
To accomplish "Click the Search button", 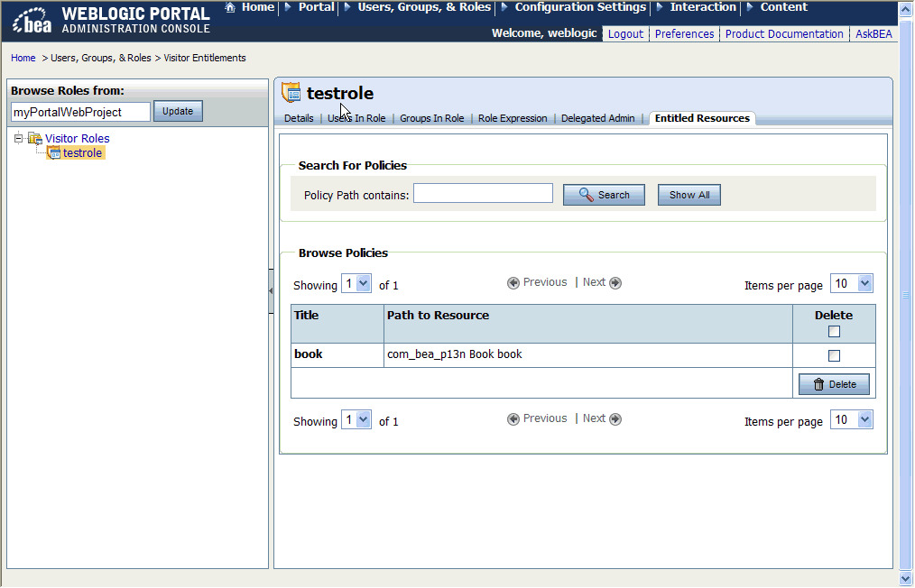I will [604, 195].
